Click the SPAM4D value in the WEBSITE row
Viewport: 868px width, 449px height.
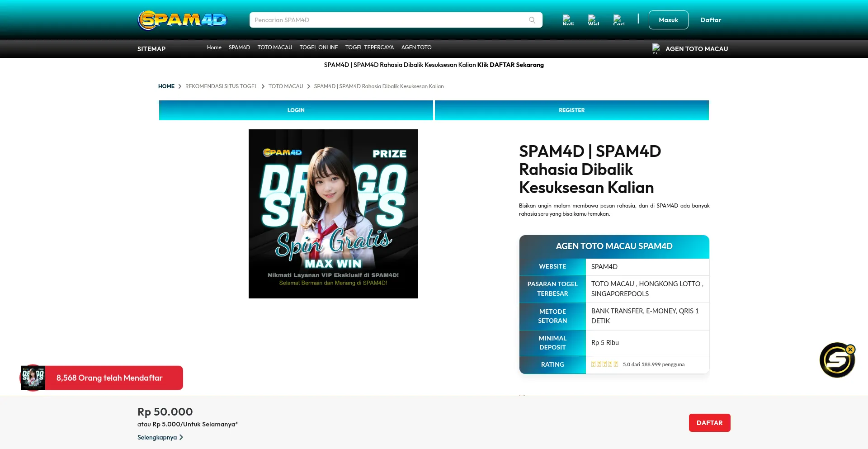pos(604,267)
